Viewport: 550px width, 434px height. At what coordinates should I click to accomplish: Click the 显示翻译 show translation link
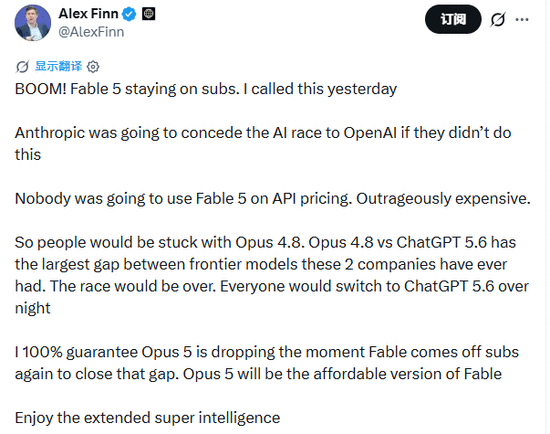[58, 66]
